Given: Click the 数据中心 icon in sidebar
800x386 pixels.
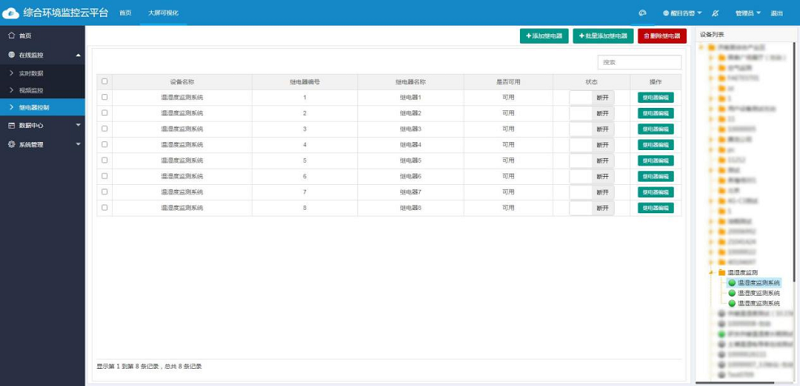Looking at the screenshot, I should 12,125.
